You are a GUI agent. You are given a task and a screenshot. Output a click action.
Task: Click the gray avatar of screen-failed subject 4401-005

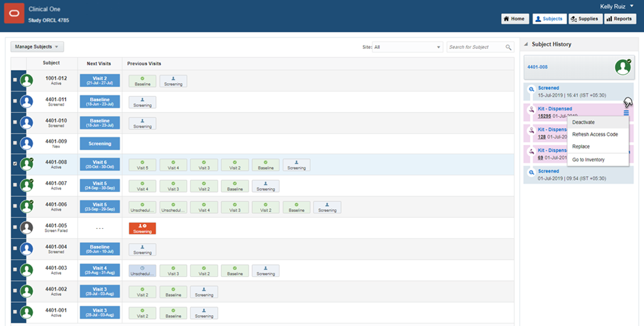pyautogui.click(x=26, y=227)
